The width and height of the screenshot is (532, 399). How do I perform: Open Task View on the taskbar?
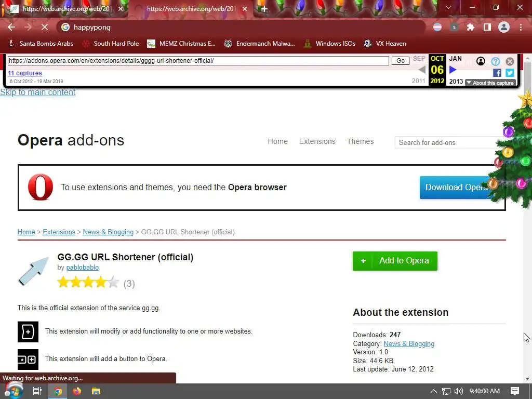(x=37, y=391)
